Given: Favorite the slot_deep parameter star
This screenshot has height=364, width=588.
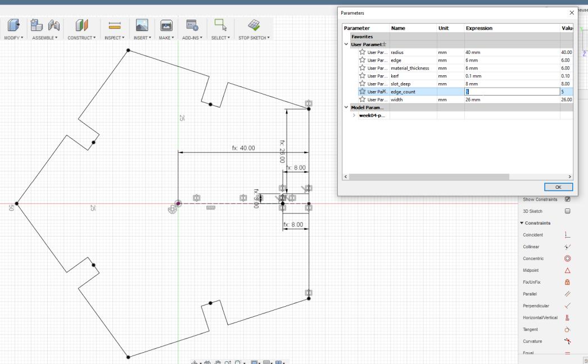Looking at the screenshot, I should (x=362, y=84).
